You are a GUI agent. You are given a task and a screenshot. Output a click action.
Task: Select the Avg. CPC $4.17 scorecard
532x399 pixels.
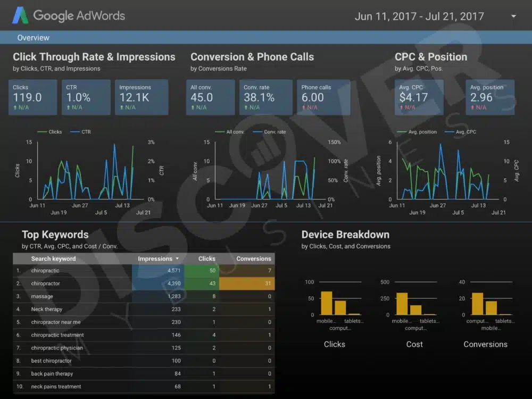coord(419,97)
